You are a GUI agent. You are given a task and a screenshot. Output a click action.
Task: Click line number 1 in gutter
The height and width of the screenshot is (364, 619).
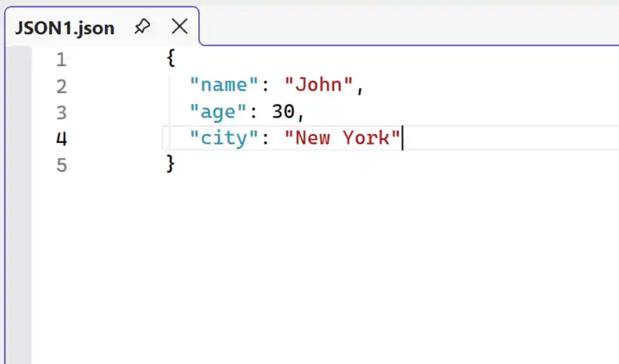pos(61,60)
